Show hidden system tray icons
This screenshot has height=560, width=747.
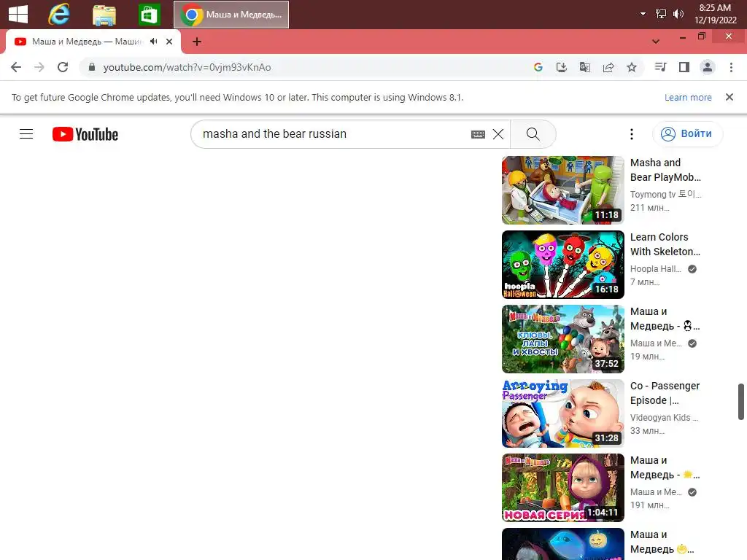(643, 14)
